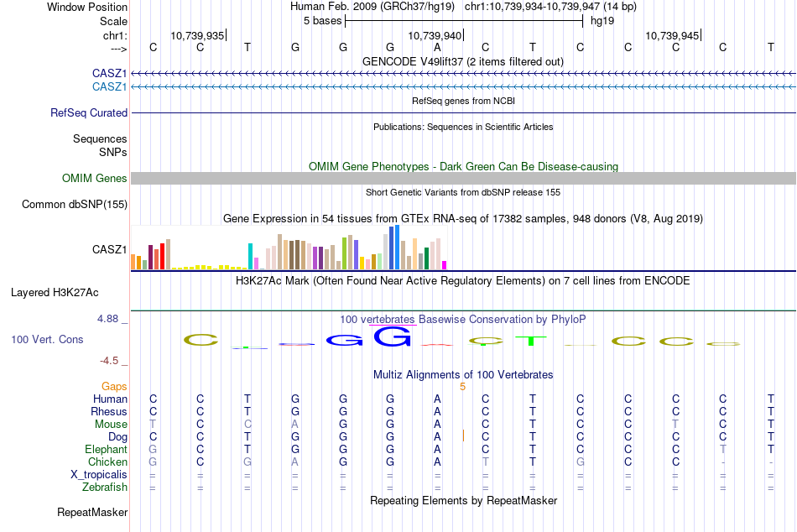The image size is (797, 532).
Task: Open Publications: Sequences in Scientific Articles title
Action: [463, 127]
